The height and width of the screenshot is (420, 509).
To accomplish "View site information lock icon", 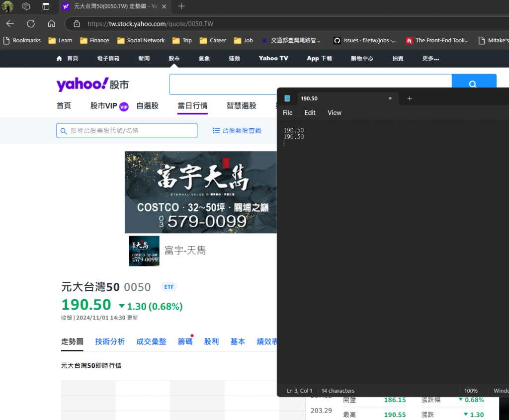I will click(x=77, y=24).
